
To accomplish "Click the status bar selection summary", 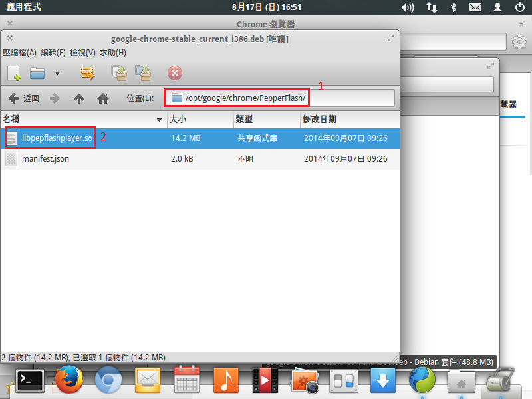I will [x=84, y=358].
